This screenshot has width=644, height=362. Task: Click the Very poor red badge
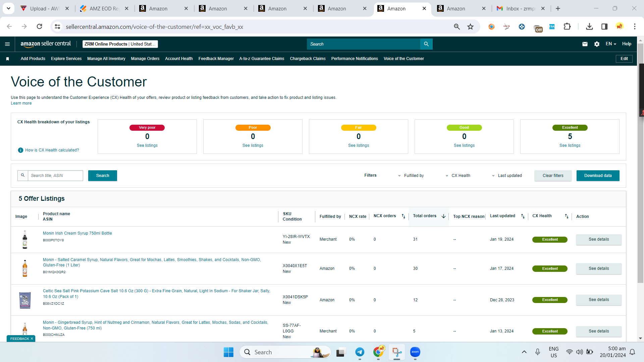pos(147,128)
